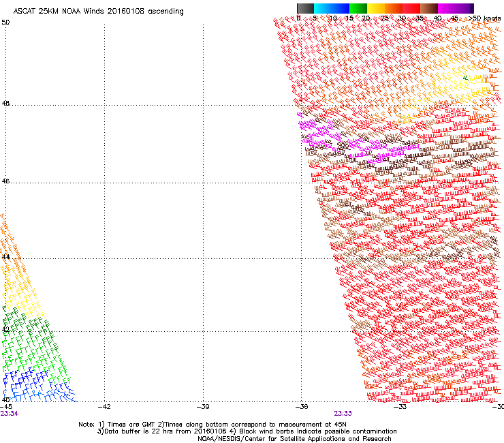Click the purple time stamp '23:34'
504x443 pixels.
[x=10, y=414]
